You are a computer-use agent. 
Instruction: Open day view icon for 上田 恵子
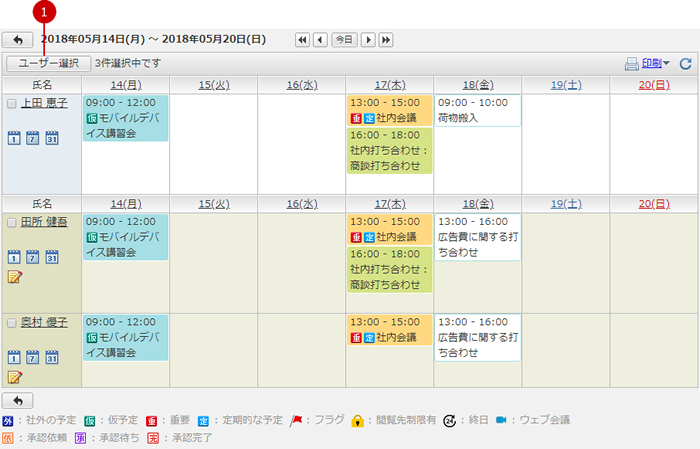click(x=14, y=138)
